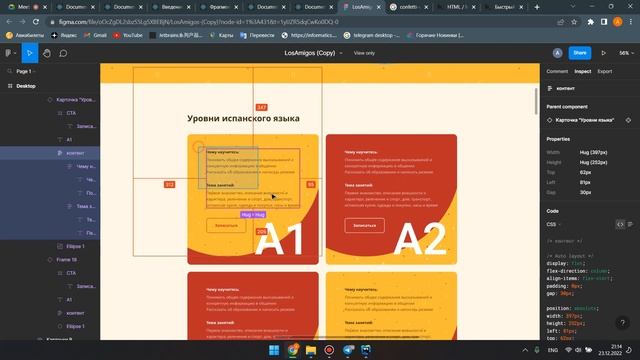Open File Explorer from the taskbar
The height and width of the screenshot is (360, 640).
pyautogui.click(x=311, y=350)
